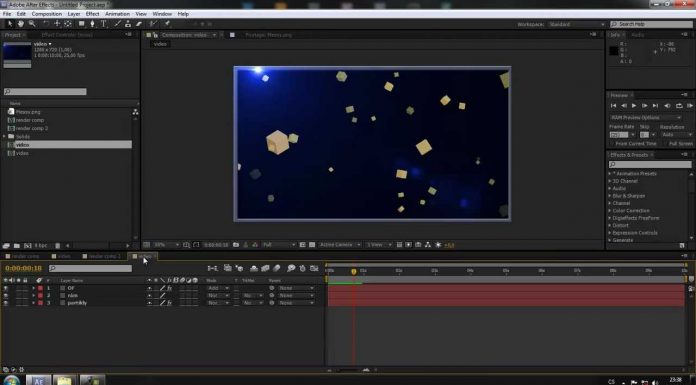Toggle region of interest button

pyautogui.click(x=303, y=245)
